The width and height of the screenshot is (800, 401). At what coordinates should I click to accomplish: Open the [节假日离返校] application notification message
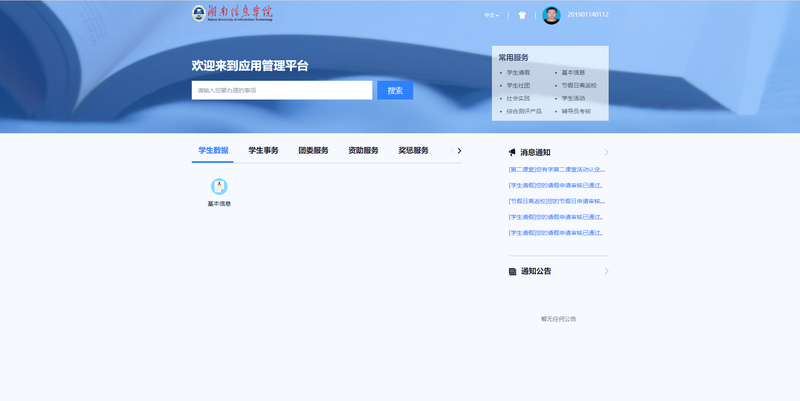pyautogui.click(x=557, y=201)
